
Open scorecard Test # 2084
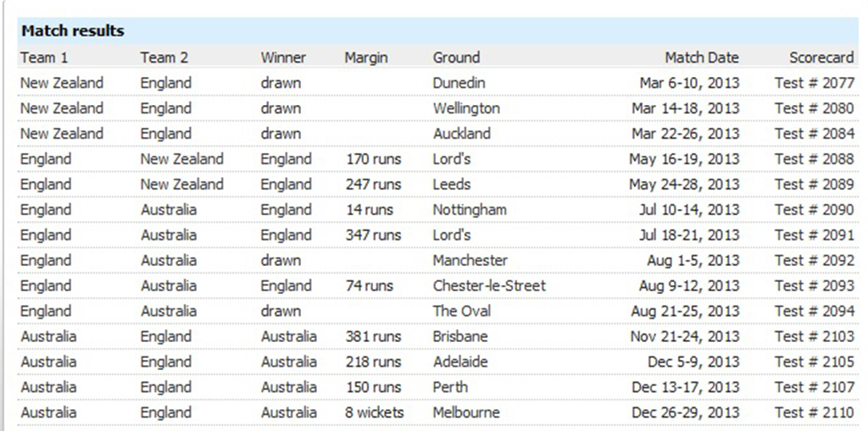[x=815, y=134]
